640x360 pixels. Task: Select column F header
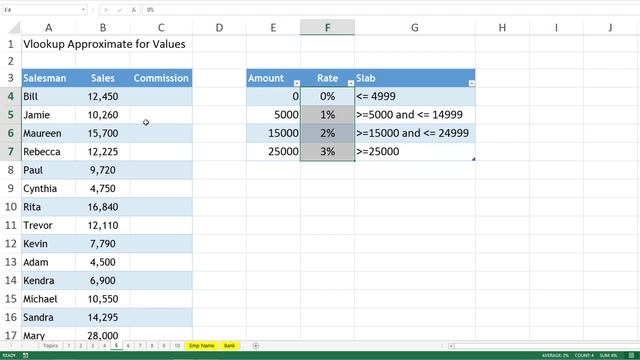point(327,28)
